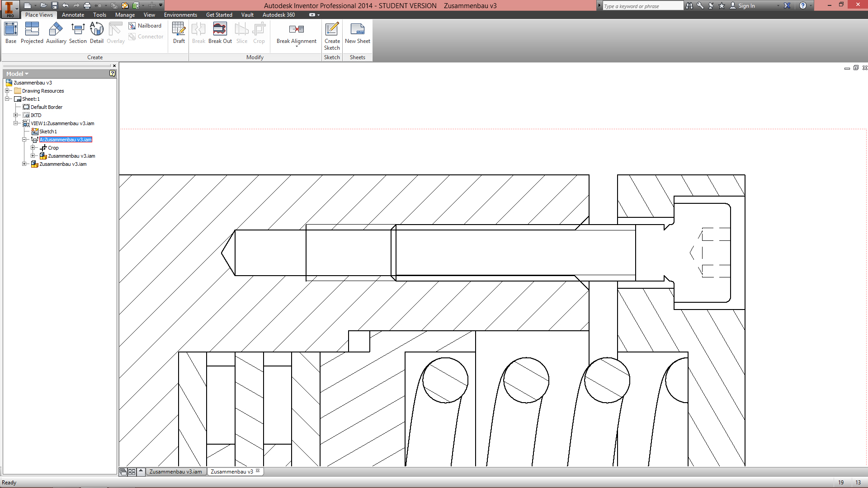The width and height of the screenshot is (868, 488).
Task: Switch to the Zusammenbau v3.iam document tab
Action: point(176,471)
